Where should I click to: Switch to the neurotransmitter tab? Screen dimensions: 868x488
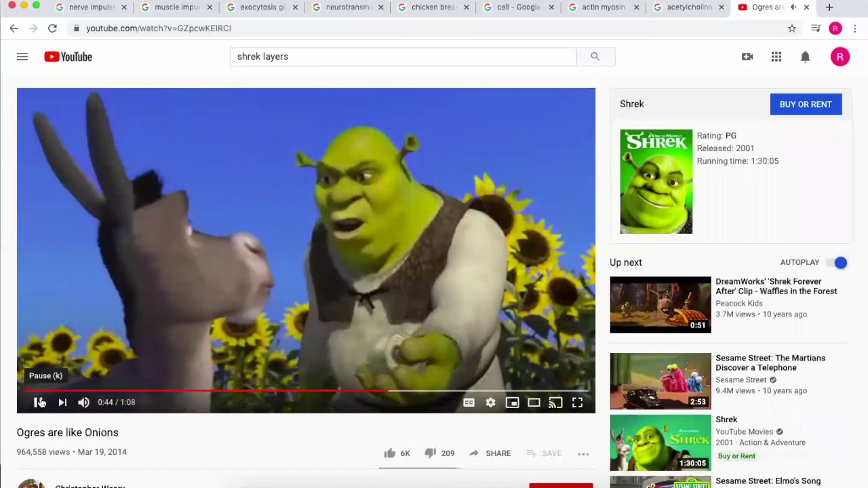pos(349,7)
